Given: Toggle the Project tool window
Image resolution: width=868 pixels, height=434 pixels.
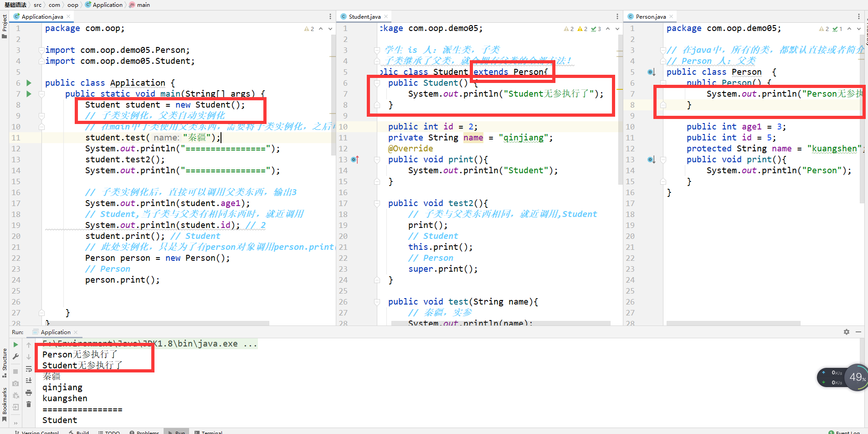Looking at the screenshot, I should pyautogui.click(x=5, y=26).
